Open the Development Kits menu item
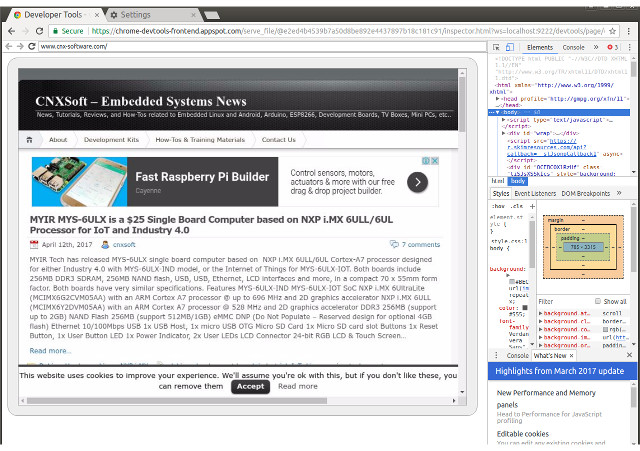 click(x=111, y=140)
